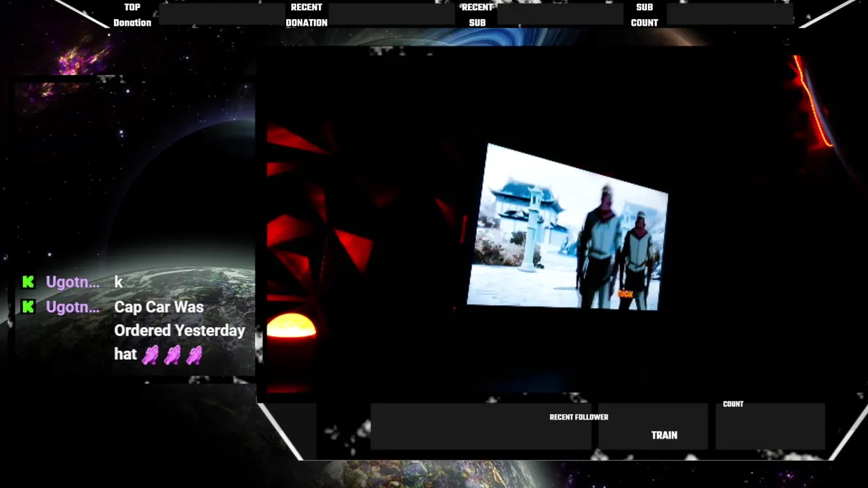
Task: Click the RECENT SUB label
Action: pos(477,15)
